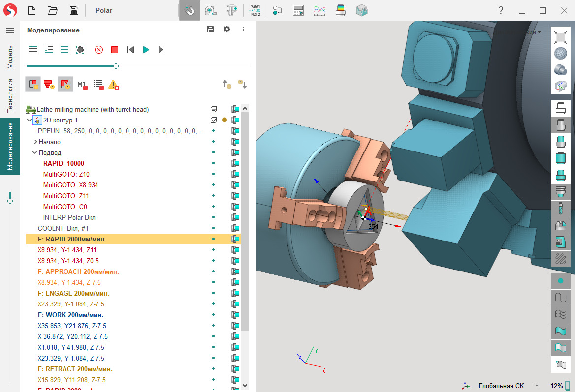Open the gear settings in Моделирование panel

pos(227,30)
